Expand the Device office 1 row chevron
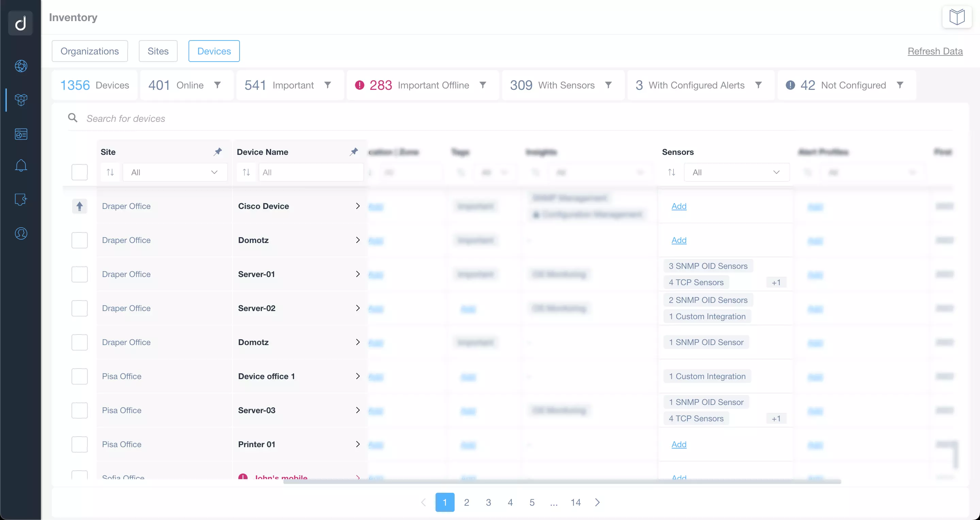 point(358,376)
